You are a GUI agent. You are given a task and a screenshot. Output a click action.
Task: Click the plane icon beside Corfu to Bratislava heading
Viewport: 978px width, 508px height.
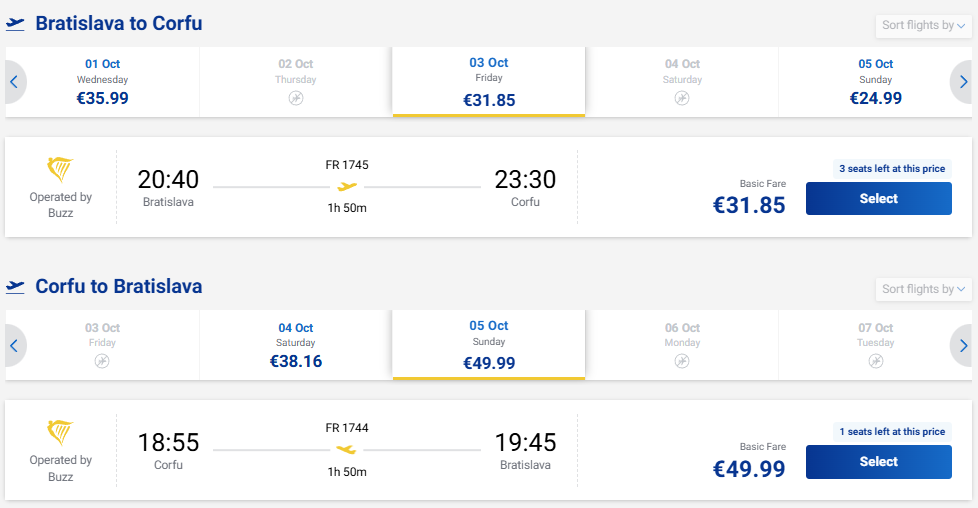(15, 287)
